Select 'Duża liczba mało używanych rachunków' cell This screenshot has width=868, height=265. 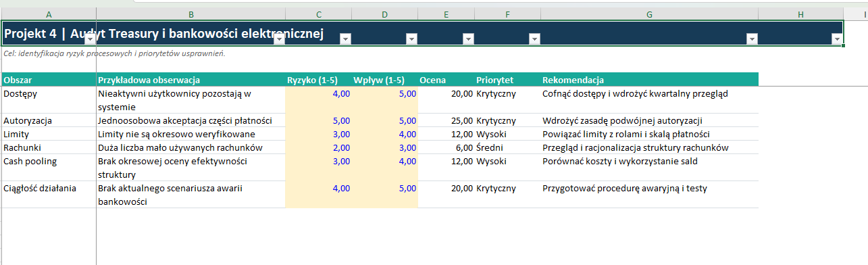tap(191, 147)
